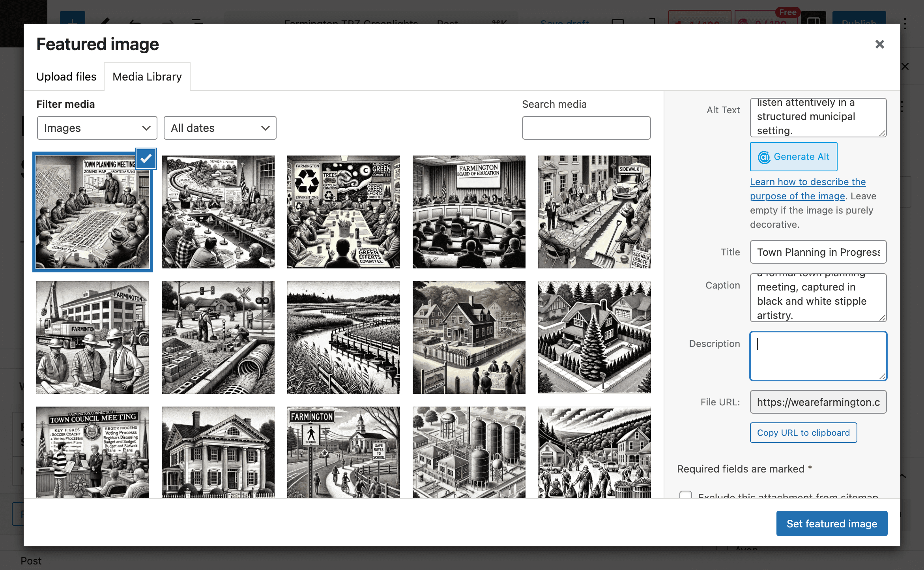Pick the marsh boardwalk landscape thumbnail
924x570 pixels.
click(343, 337)
